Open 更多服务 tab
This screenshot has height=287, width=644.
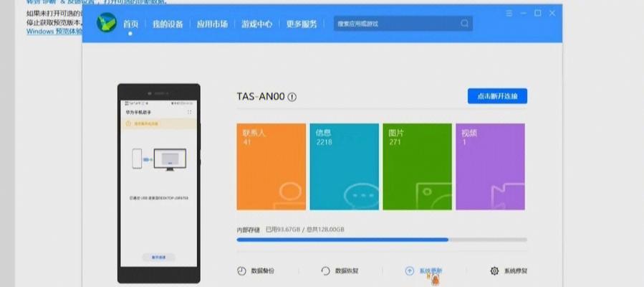(x=302, y=24)
